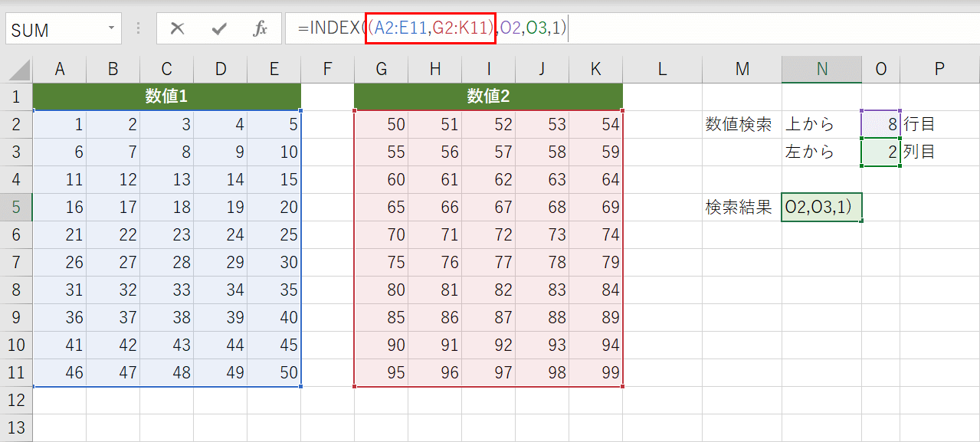
Task: Click the 検索結果 formula cell in column N
Action: 821,207
